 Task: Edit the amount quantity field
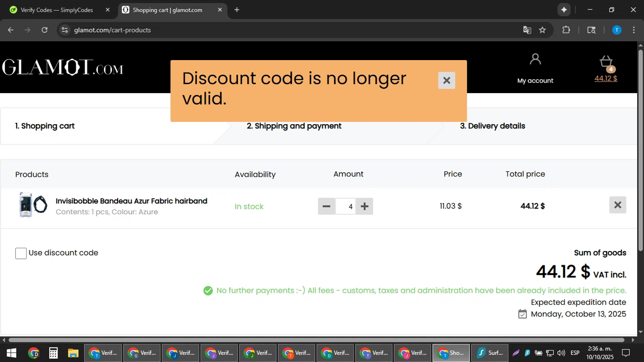(346, 206)
